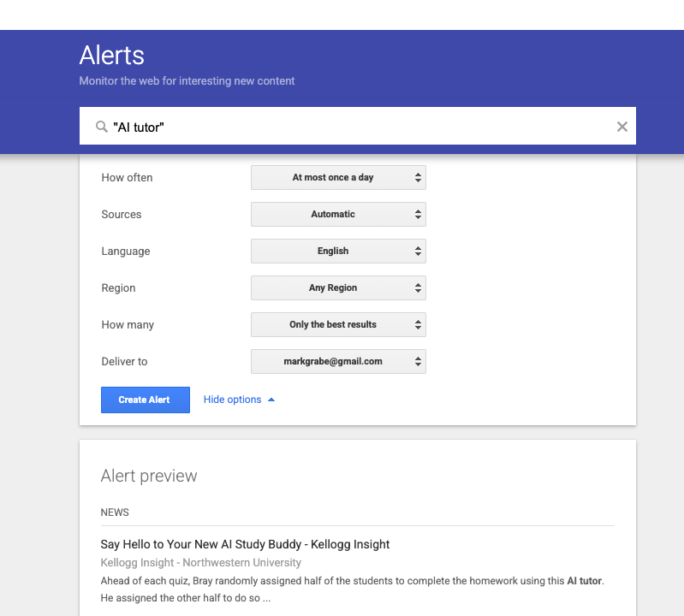Open the Any Region dropdown
Viewport: 684px width, 616px height.
pyautogui.click(x=337, y=288)
